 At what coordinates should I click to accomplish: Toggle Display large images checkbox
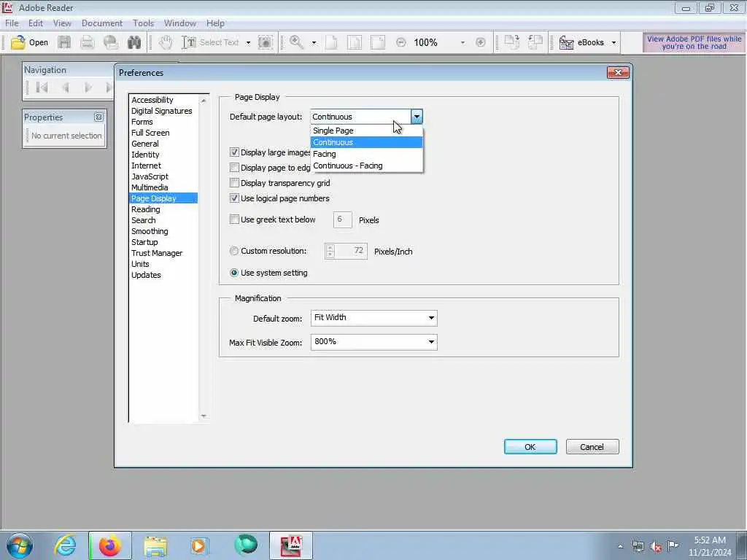click(234, 152)
